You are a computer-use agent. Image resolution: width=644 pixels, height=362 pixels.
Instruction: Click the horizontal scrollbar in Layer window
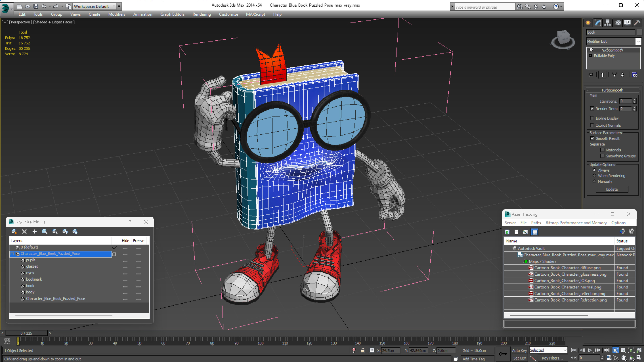pyautogui.click(x=64, y=316)
